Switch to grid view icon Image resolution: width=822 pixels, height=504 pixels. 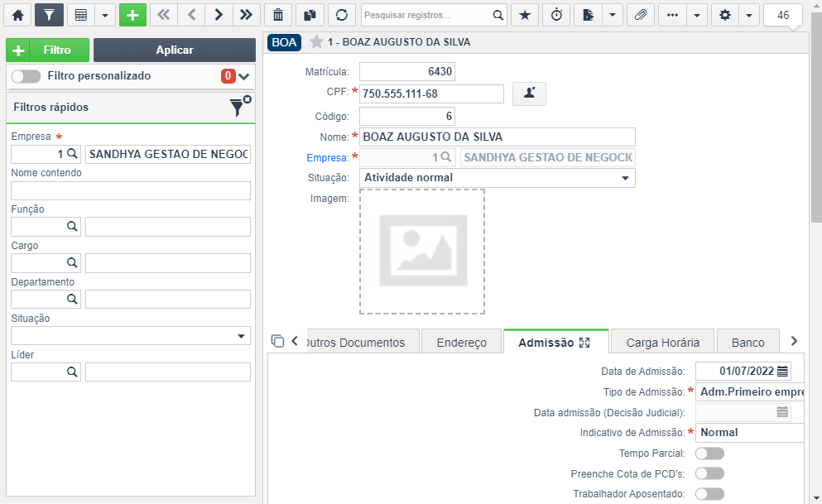click(81, 15)
